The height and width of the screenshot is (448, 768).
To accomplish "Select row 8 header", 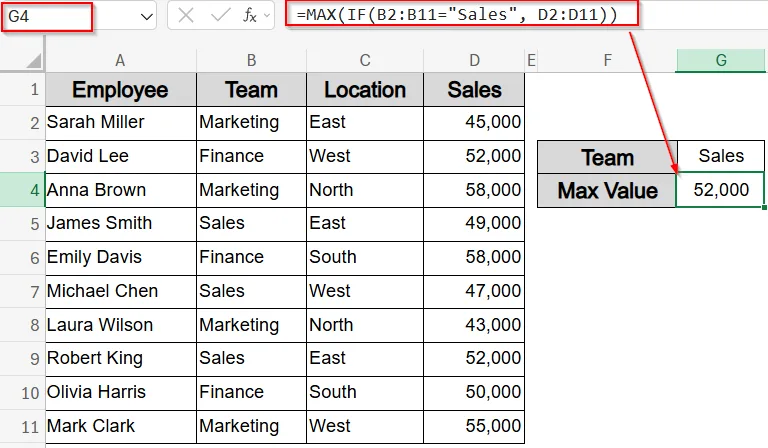I will [x=23, y=325].
